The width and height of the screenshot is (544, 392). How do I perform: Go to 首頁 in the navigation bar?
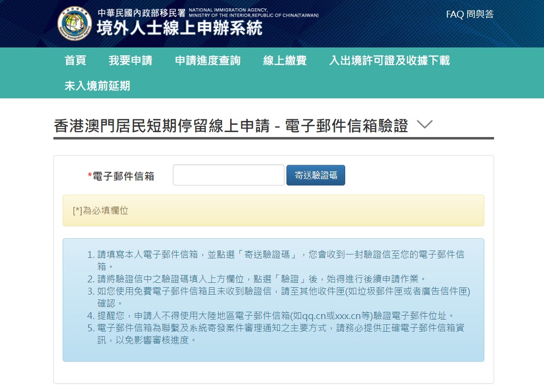coord(75,60)
